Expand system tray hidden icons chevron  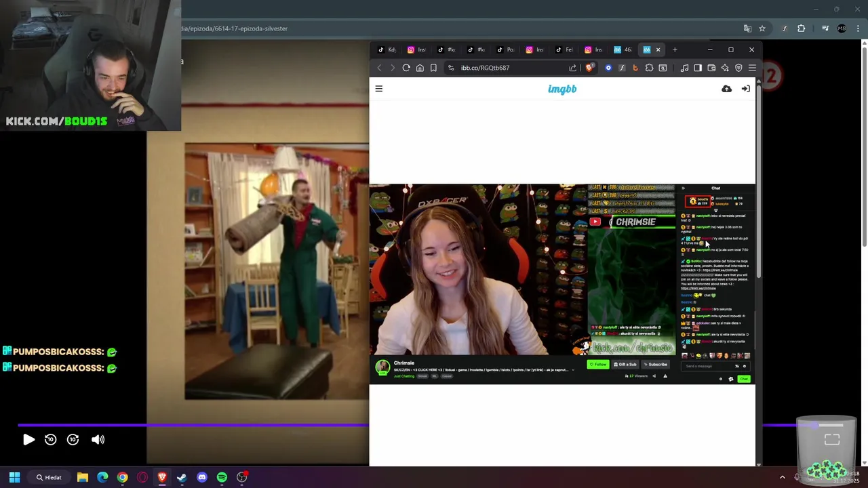tap(782, 477)
